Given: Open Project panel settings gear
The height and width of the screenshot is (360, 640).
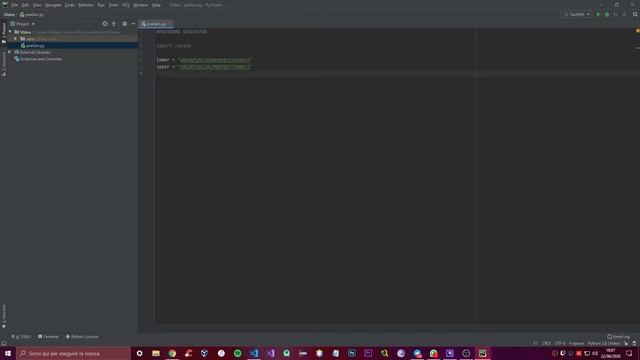Looking at the screenshot, I should tap(124, 24).
